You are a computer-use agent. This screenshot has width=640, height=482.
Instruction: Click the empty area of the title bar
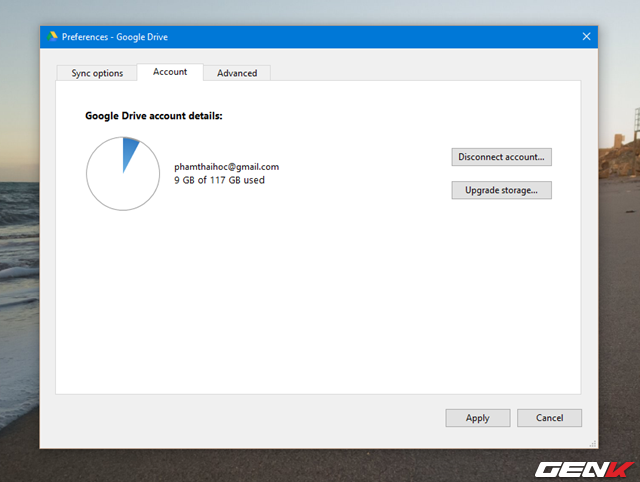[x=350, y=36]
